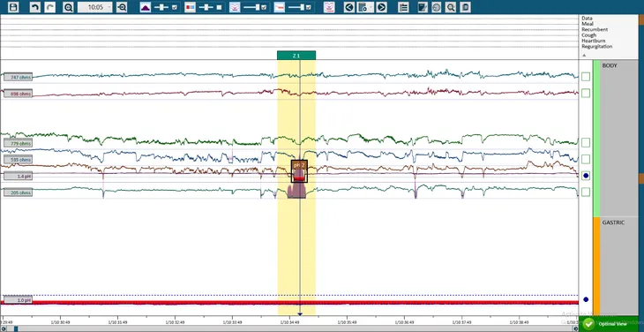Select the 1.4 pH channel radio dot
This screenshot has height=332, width=644.
(x=586, y=176)
